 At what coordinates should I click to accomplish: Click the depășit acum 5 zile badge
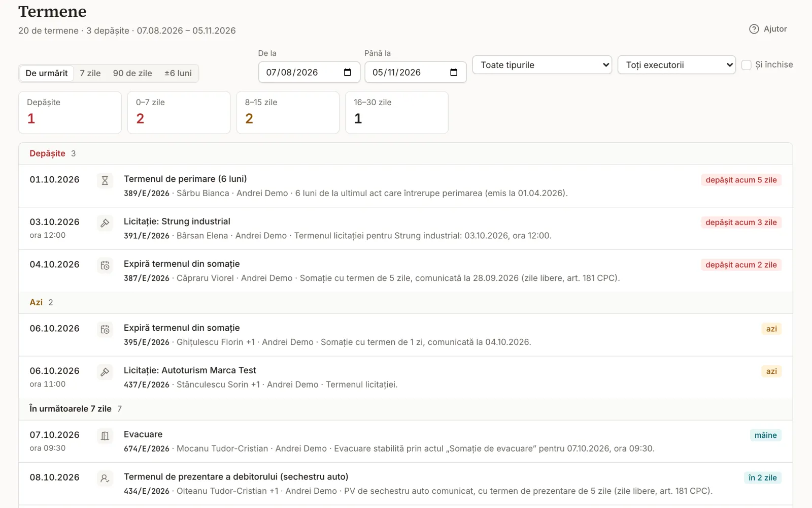741,180
